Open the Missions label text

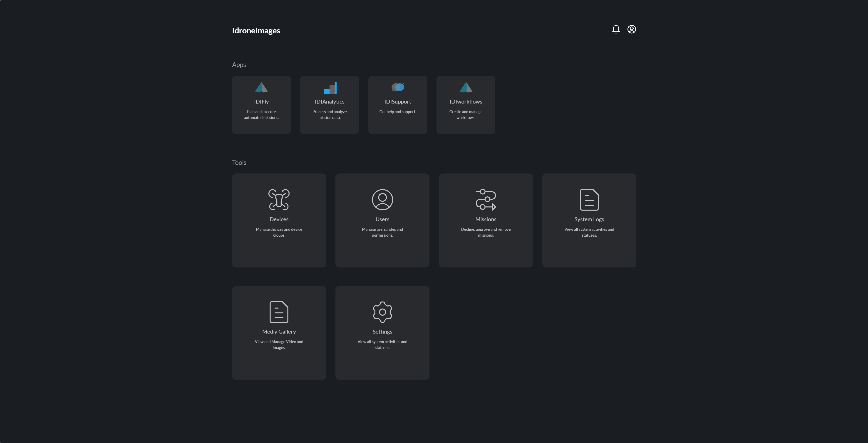(486, 219)
